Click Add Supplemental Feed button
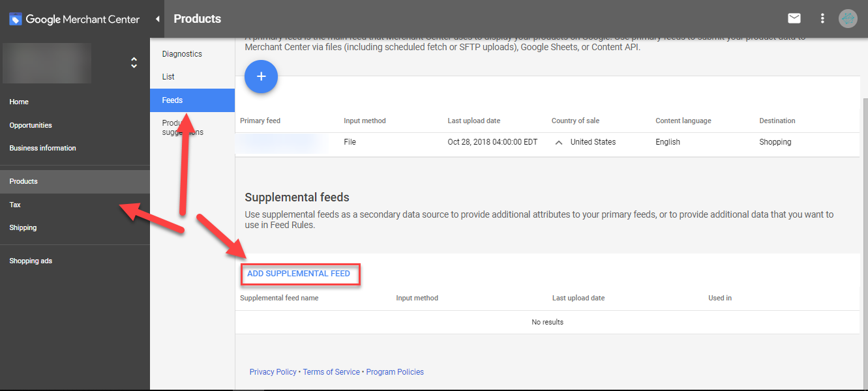 pos(299,274)
